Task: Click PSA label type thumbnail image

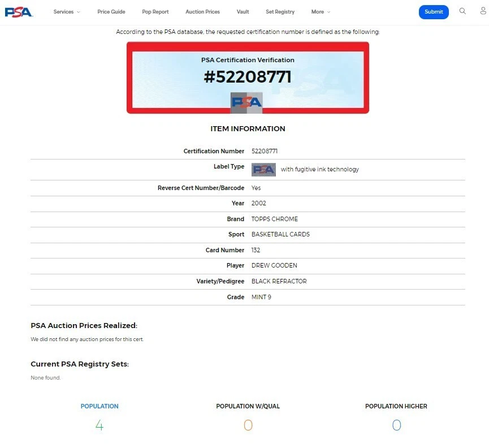Action: (x=263, y=169)
